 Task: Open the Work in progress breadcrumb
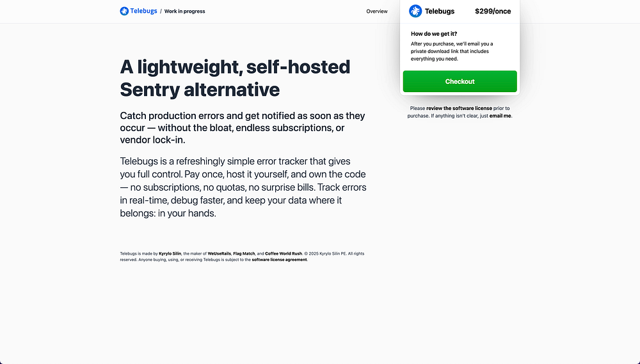184,12
